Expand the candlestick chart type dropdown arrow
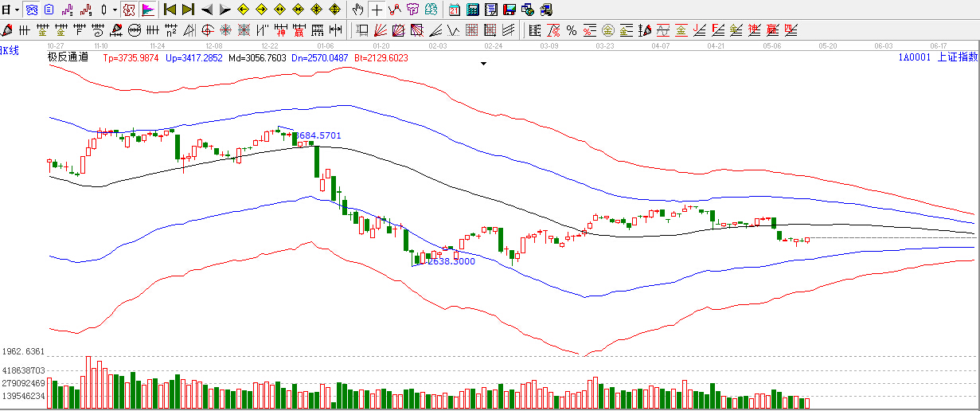Image resolution: width=980 pixels, height=411 pixels. [x=115, y=10]
